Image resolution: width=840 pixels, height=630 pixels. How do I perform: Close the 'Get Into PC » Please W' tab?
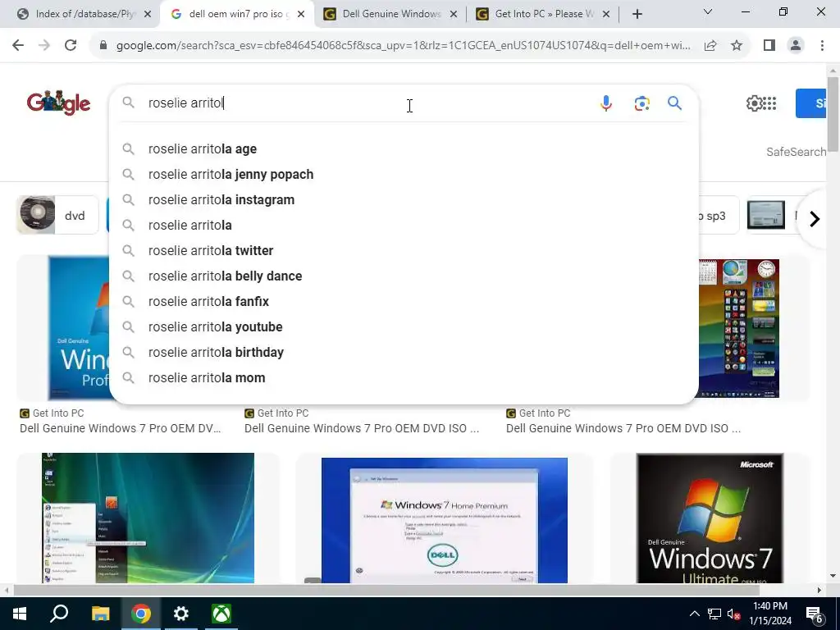(606, 15)
